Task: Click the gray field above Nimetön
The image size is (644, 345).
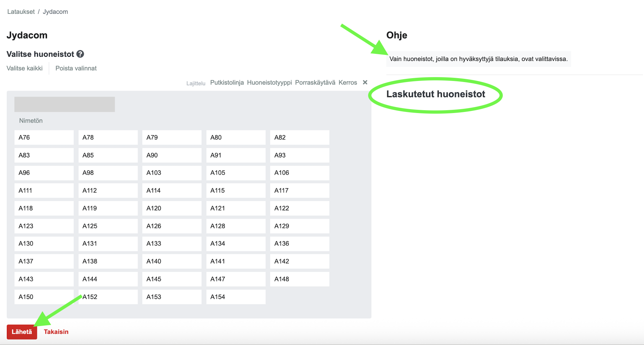Action: [x=64, y=105]
